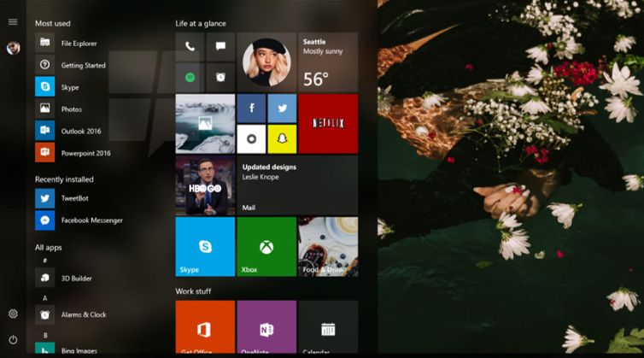
Task: Click the Power button icon
Action: tap(13, 339)
